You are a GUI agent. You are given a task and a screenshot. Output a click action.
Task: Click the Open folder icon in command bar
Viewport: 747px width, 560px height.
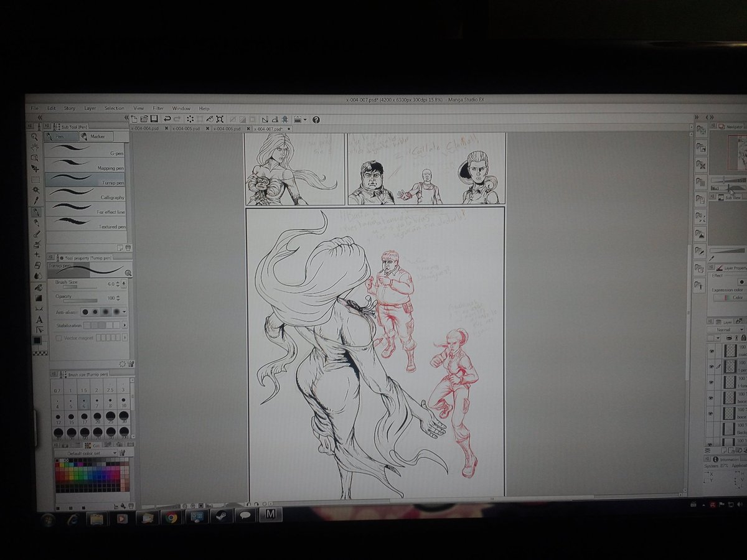pyautogui.click(x=144, y=119)
